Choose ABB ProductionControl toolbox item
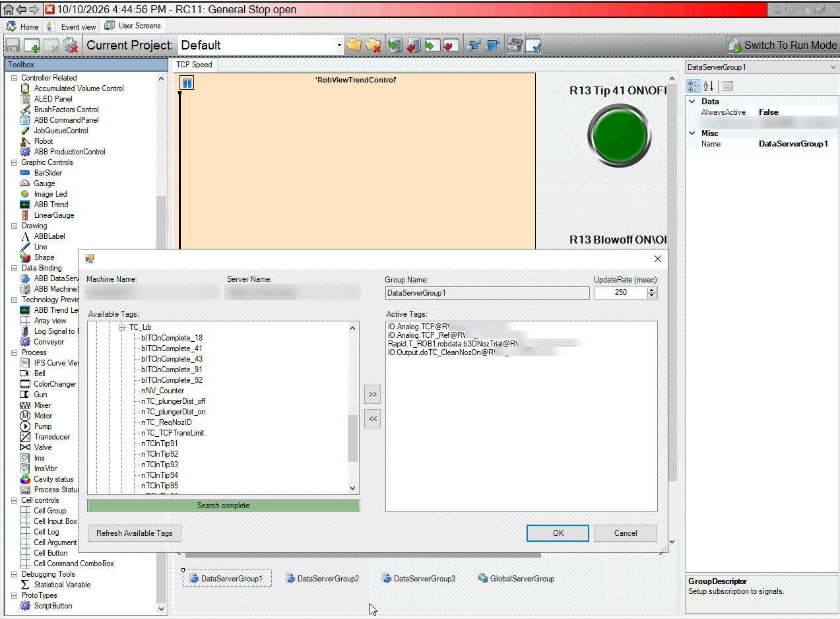840x619 pixels. pos(69,152)
